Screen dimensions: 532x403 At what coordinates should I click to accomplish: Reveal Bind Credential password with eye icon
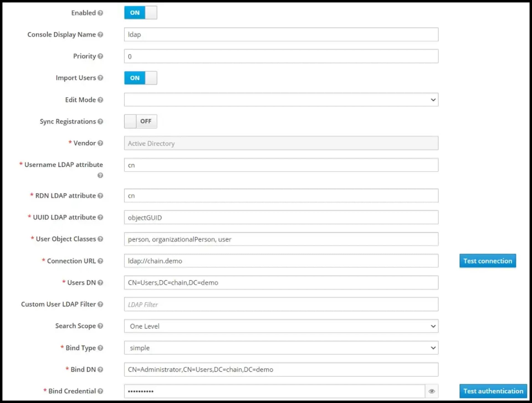[x=432, y=391]
